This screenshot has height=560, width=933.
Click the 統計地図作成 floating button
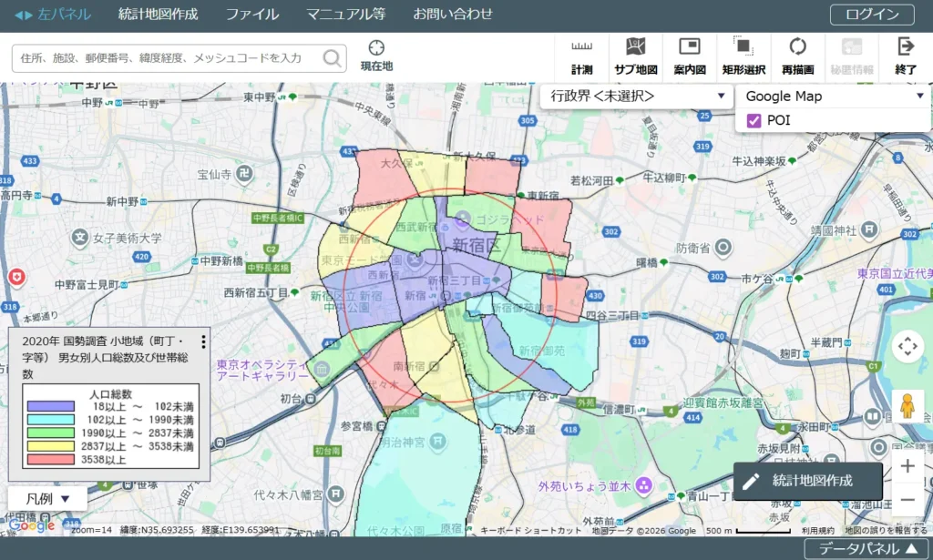807,481
